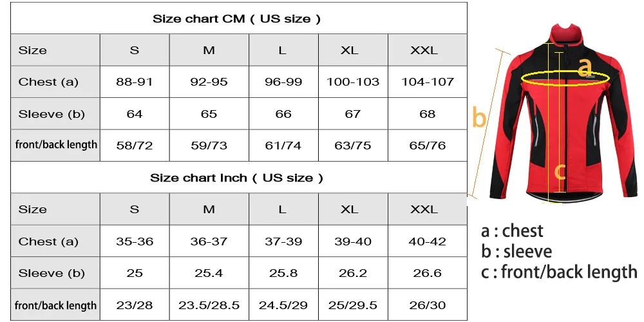Click the Sleeve (b) row label in Inch chart

[52, 273]
